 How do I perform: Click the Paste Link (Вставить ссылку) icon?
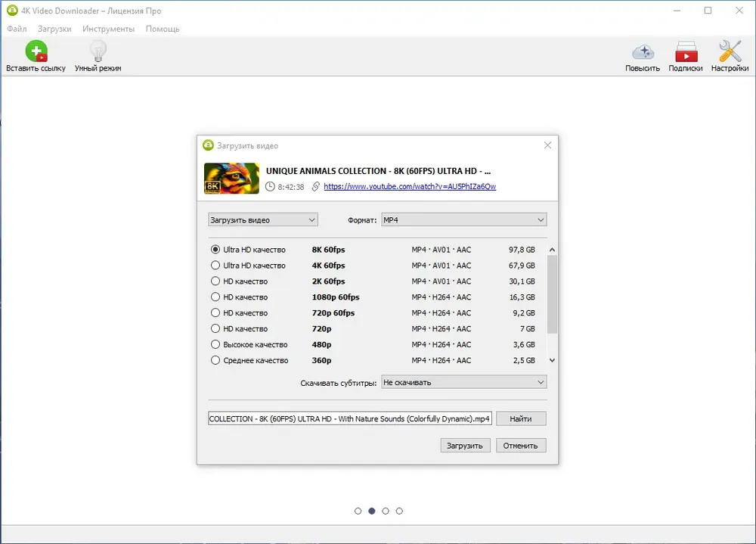click(36, 52)
